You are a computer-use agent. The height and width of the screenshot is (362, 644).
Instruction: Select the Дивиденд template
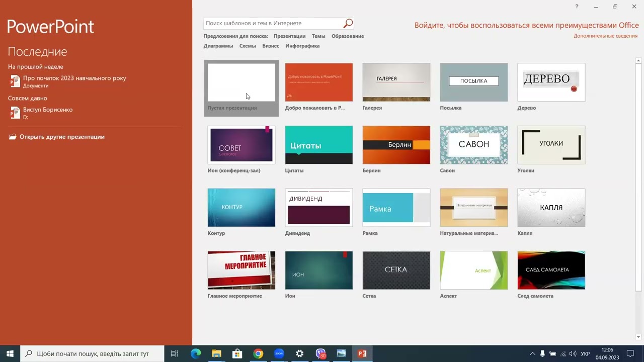[x=319, y=214]
